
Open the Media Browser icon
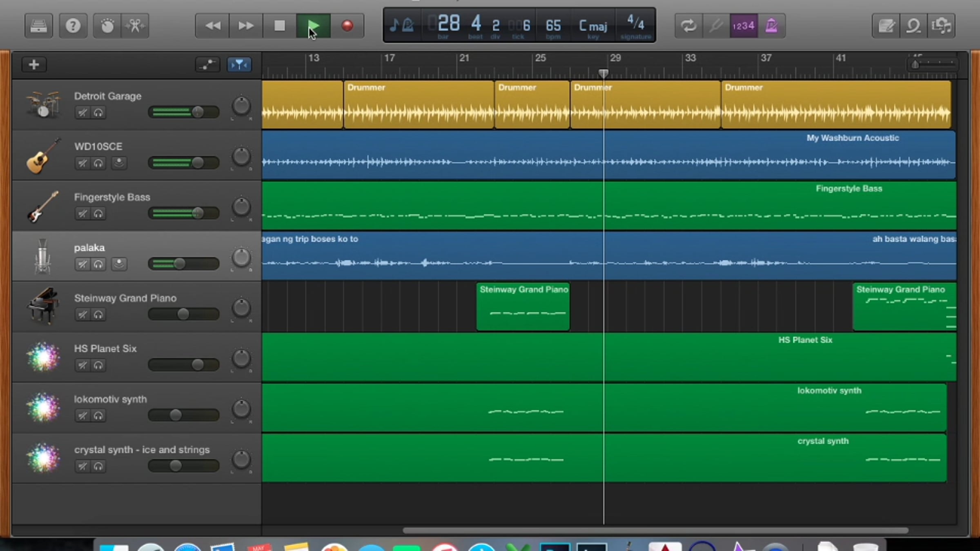(941, 26)
